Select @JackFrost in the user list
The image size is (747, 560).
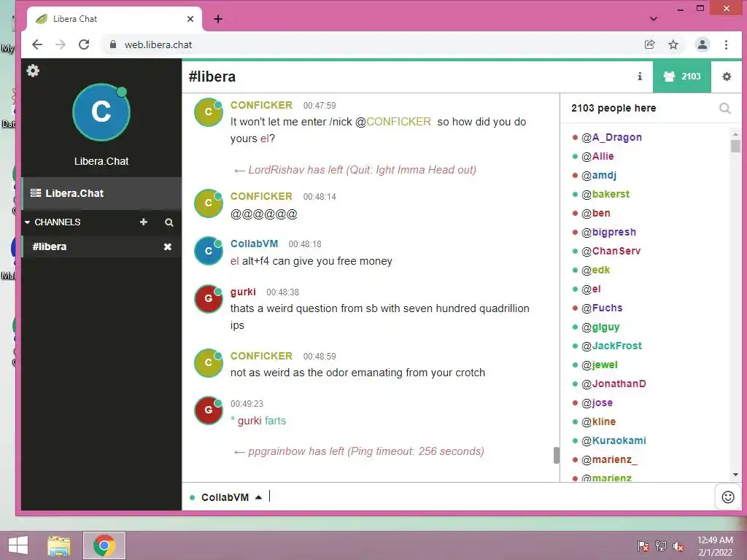611,346
